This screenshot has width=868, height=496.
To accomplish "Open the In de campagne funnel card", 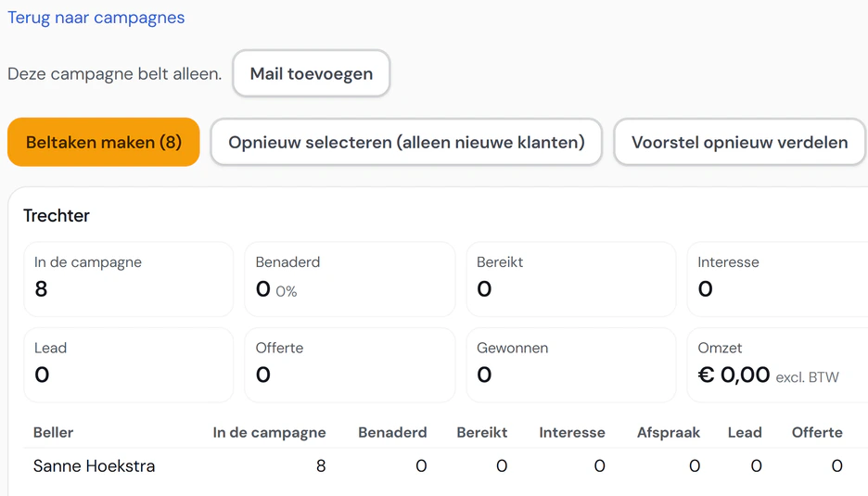I will (128, 279).
